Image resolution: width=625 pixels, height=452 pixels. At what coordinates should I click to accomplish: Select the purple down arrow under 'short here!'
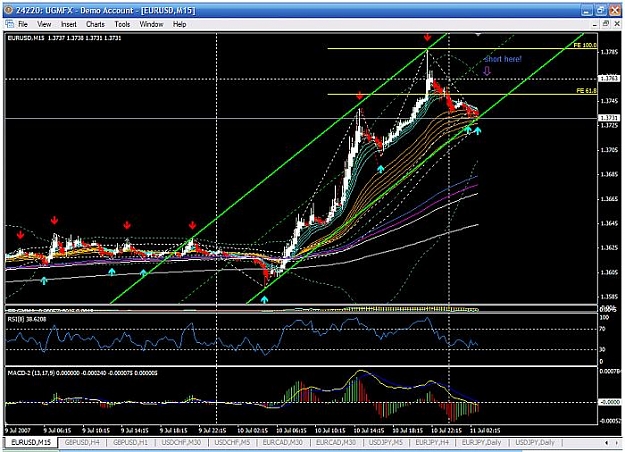[x=487, y=71]
